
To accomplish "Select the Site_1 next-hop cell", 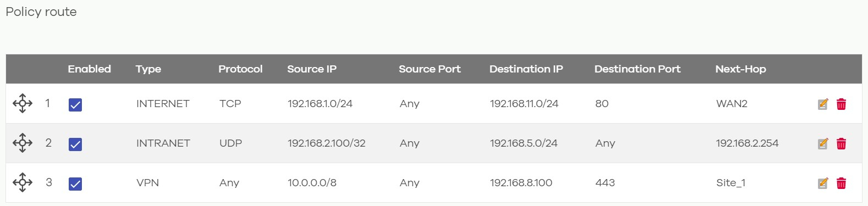I will tap(731, 183).
